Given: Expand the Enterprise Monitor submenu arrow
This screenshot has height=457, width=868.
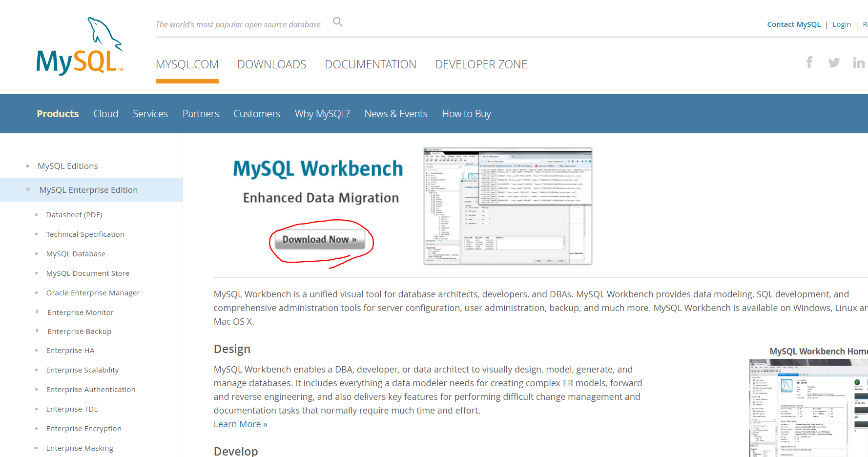Looking at the screenshot, I should tap(37, 312).
